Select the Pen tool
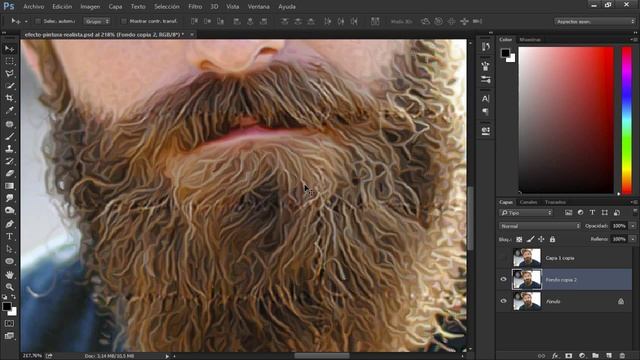The image size is (640, 360). [x=9, y=224]
